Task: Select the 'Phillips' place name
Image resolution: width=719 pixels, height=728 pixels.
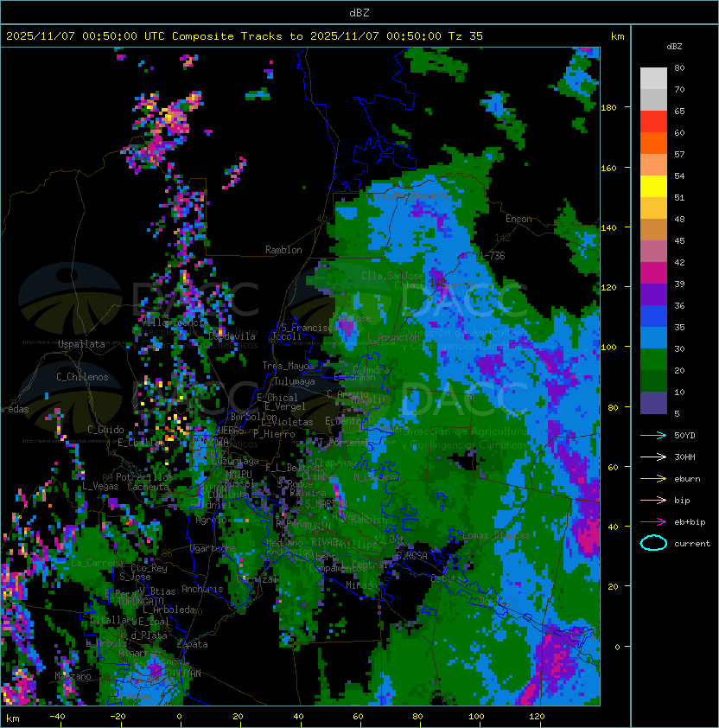Action: pos(356,545)
